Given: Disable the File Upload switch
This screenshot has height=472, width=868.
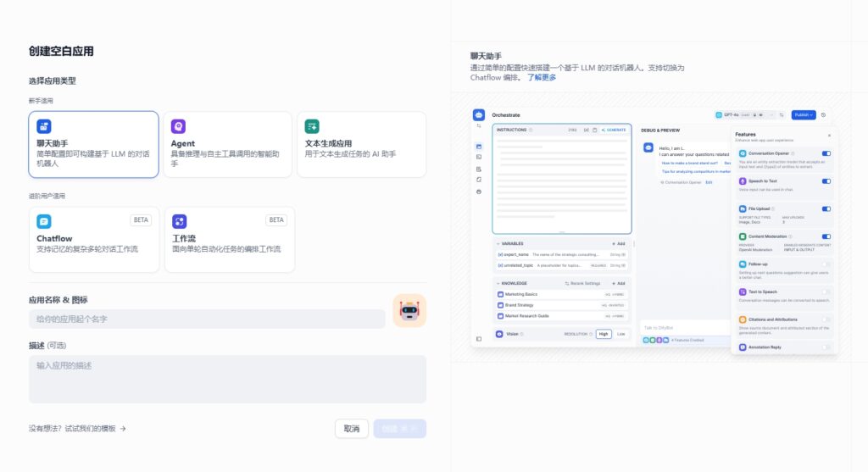Looking at the screenshot, I should point(826,208).
